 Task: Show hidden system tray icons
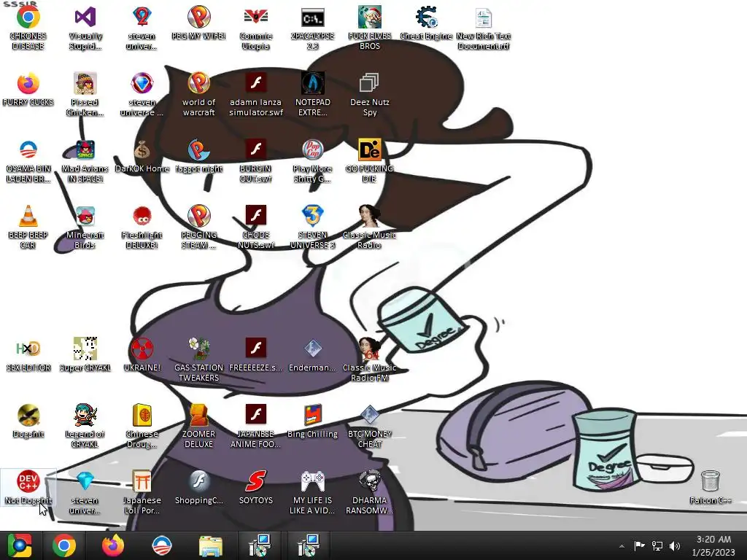(x=622, y=546)
